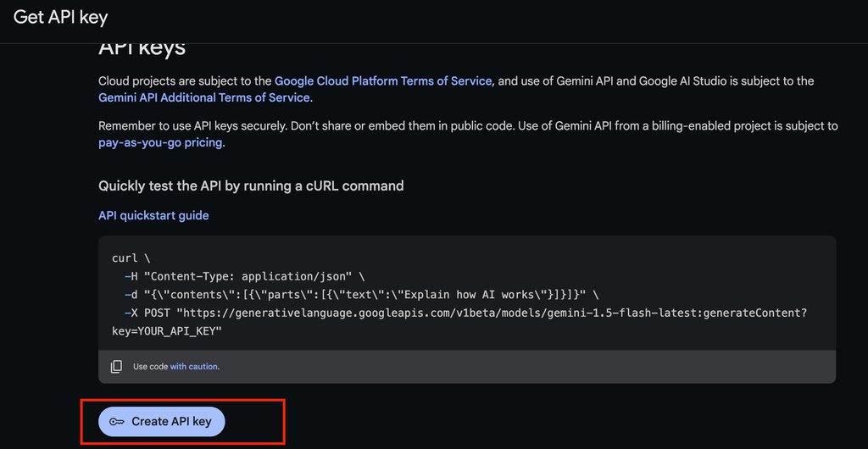Click the copy code icon
Viewport: 868px width, 449px height.
click(x=116, y=367)
